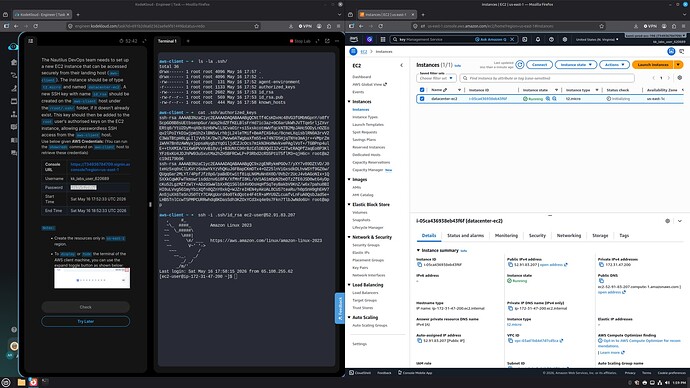Collapse the EC2 side navigation
690x388 pixels.
(x=401, y=65)
